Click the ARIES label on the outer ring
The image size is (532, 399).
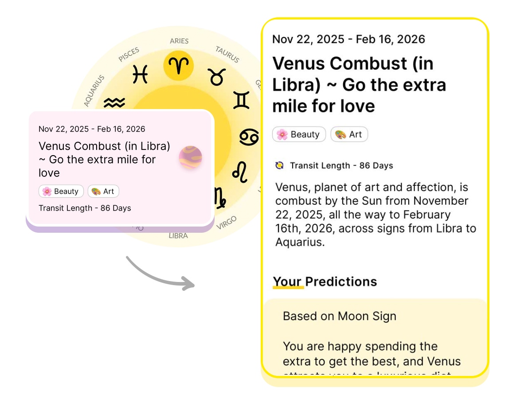click(179, 41)
